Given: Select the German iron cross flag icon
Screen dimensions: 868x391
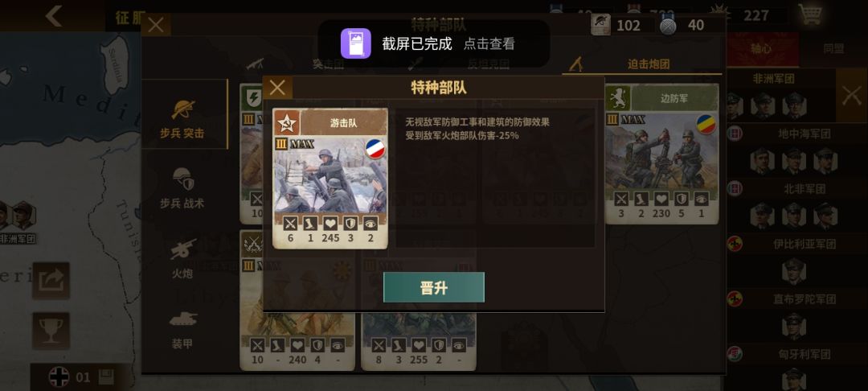Looking at the screenshot, I should click(x=59, y=377).
